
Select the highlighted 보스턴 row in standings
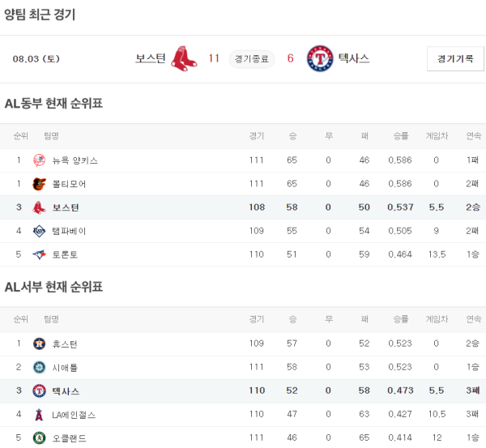(x=243, y=207)
